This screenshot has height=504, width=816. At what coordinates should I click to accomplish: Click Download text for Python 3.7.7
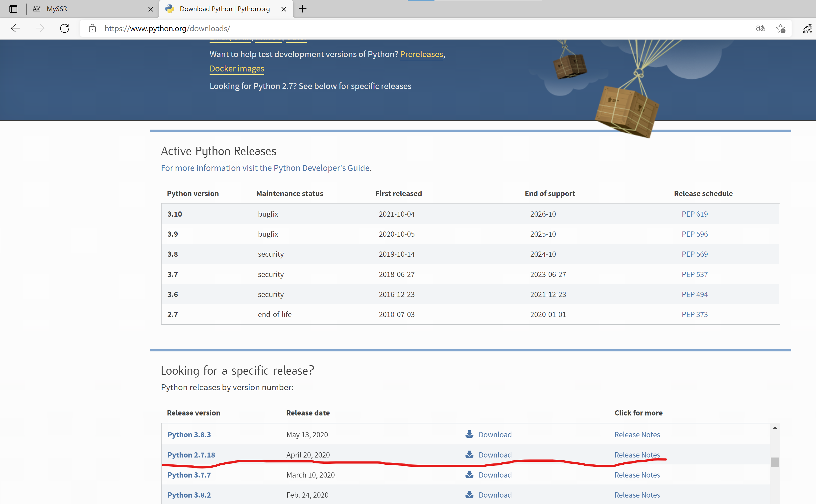pos(495,475)
